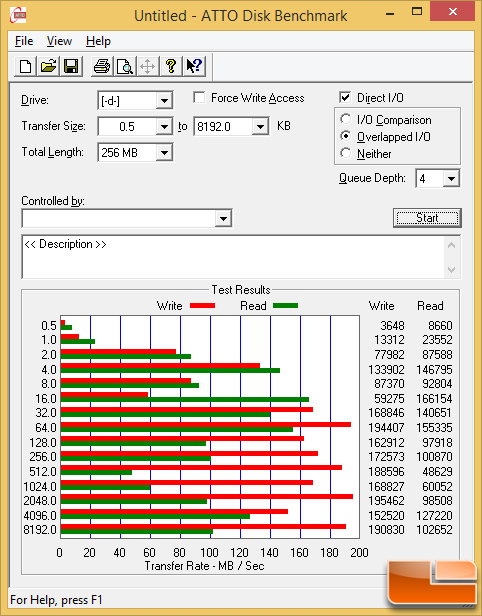This screenshot has width=482, height=616.
Task: Expand the Drive dropdown list
Action: [164, 101]
